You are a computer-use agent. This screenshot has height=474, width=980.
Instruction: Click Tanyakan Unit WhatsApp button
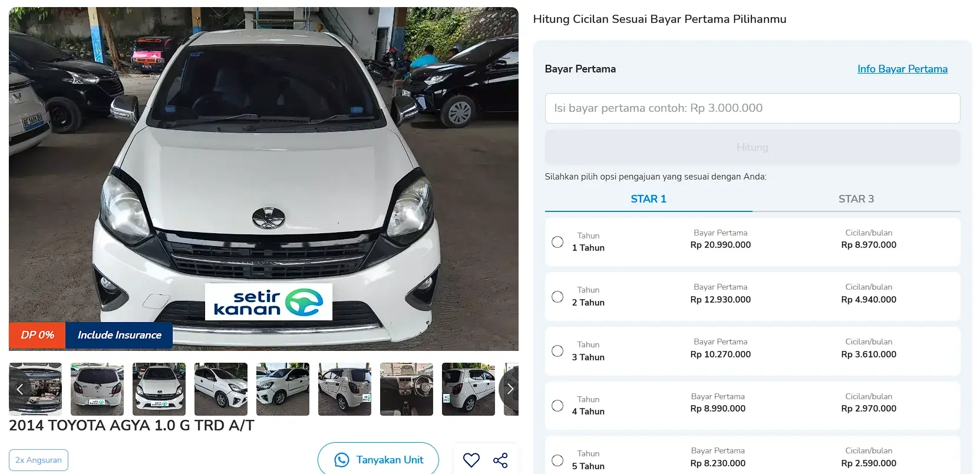[x=378, y=460]
